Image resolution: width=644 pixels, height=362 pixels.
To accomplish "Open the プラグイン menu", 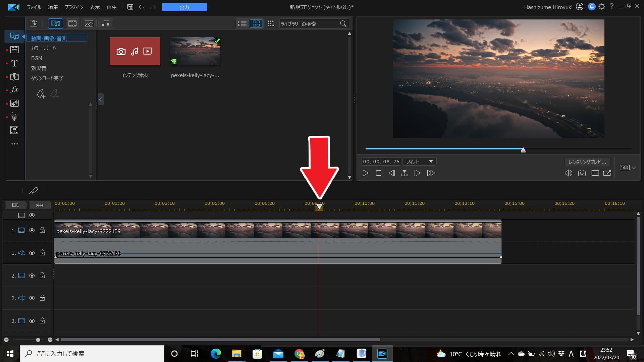I will point(74,7).
